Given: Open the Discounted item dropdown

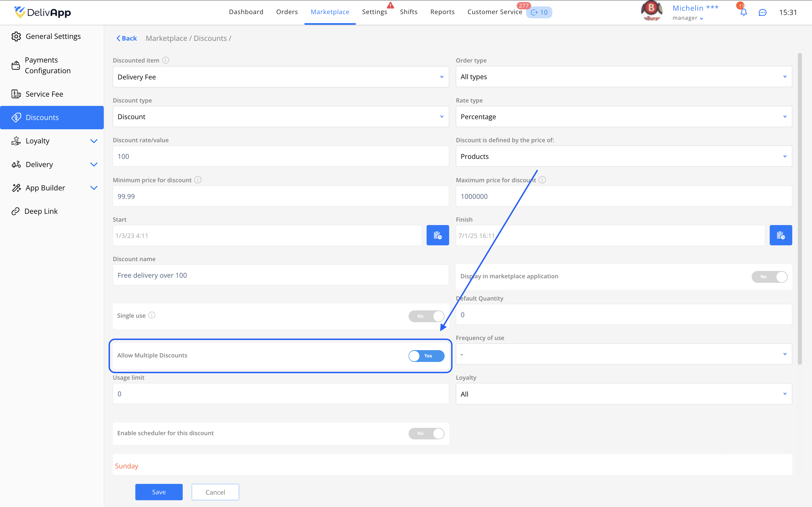Looking at the screenshot, I should coord(281,77).
